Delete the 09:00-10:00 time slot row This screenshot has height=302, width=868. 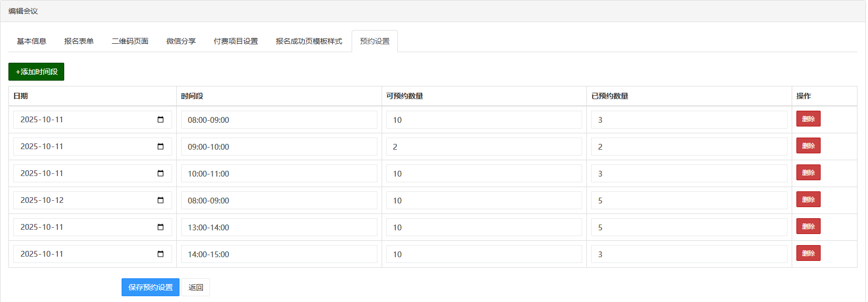(x=808, y=146)
